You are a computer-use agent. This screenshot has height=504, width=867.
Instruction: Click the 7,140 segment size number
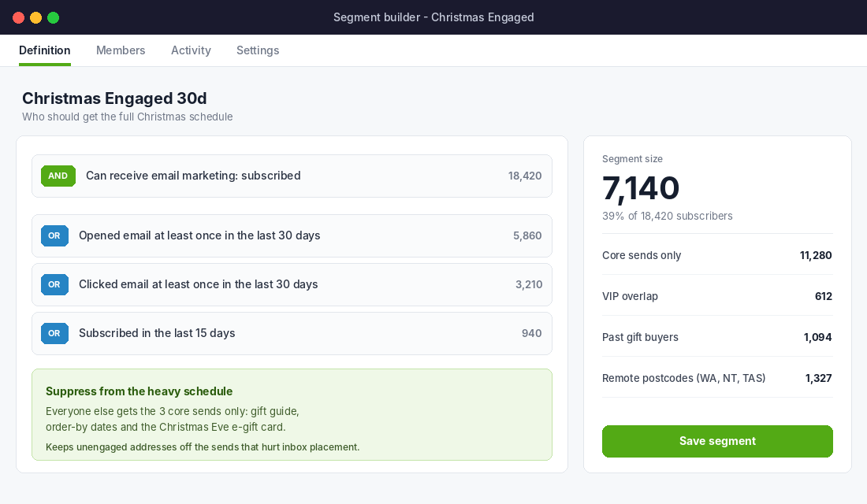(640, 188)
